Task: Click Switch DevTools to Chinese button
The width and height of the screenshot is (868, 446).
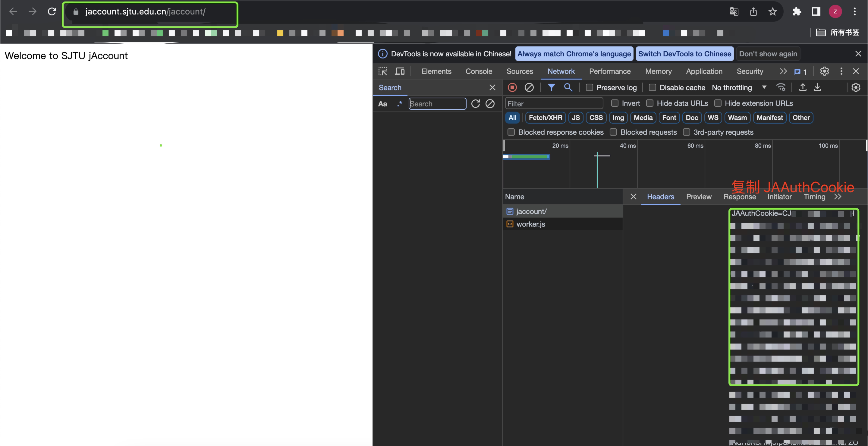Action: point(684,54)
